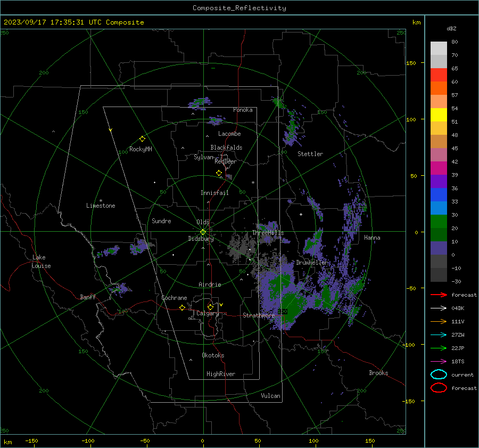This screenshot has height=448, width=479.
Task: Click the Hanna city label
Action: [x=372, y=238]
